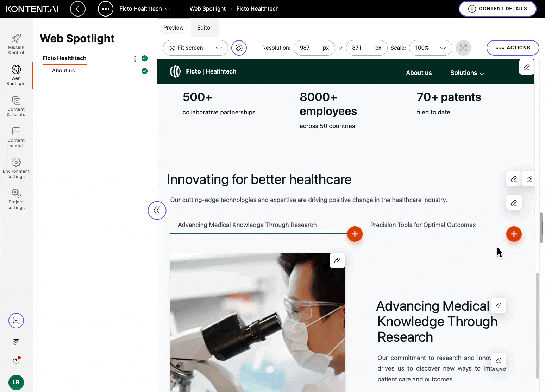
Task: Click the rotate preview icon
Action: [x=239, y=48]
